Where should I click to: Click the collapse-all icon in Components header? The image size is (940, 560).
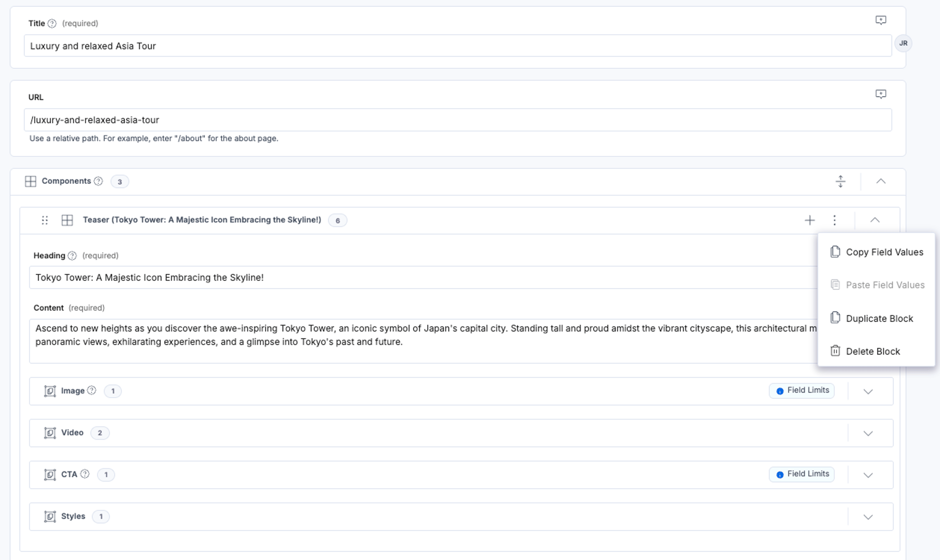coord(840,182)
